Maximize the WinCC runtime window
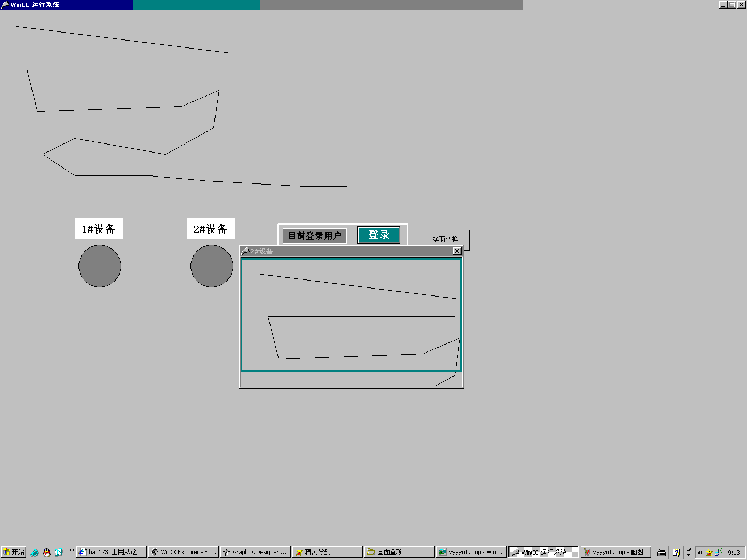Screen dimensions: 747x560 tap(732, 4)
